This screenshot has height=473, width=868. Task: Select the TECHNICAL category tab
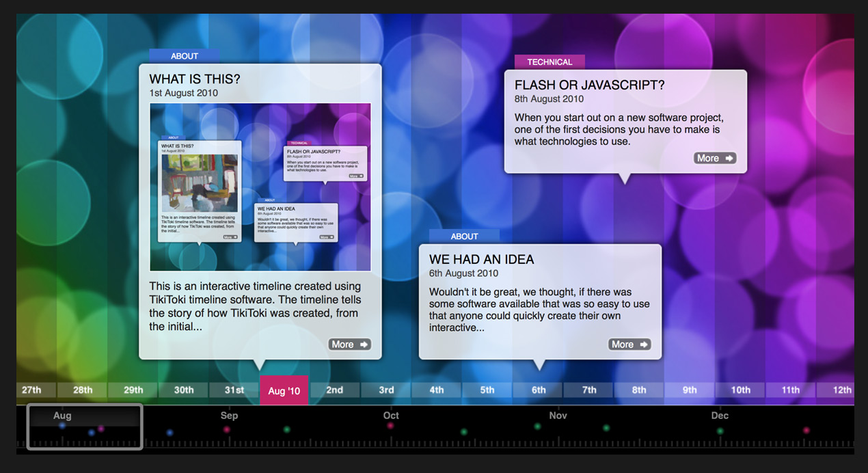tap(549, 62)
